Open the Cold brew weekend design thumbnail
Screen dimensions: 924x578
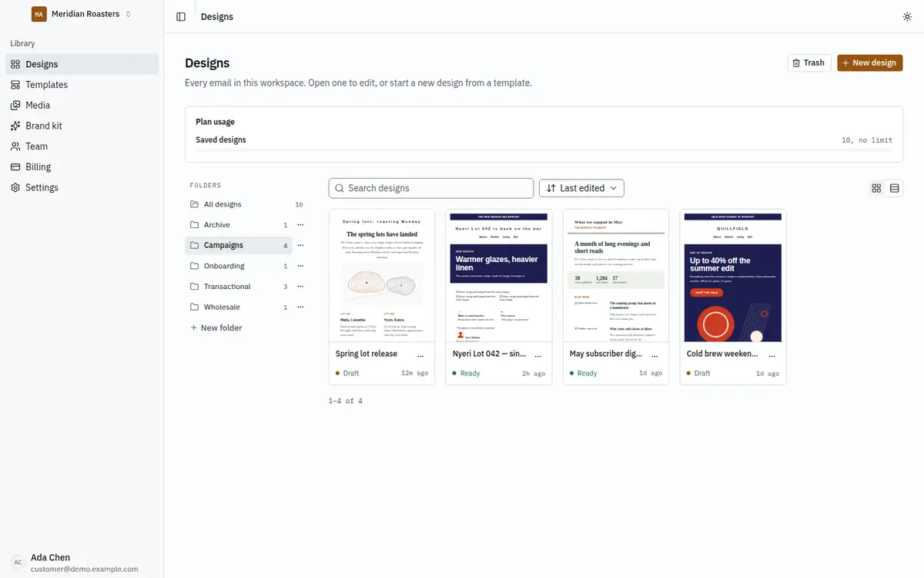(733, 276)
